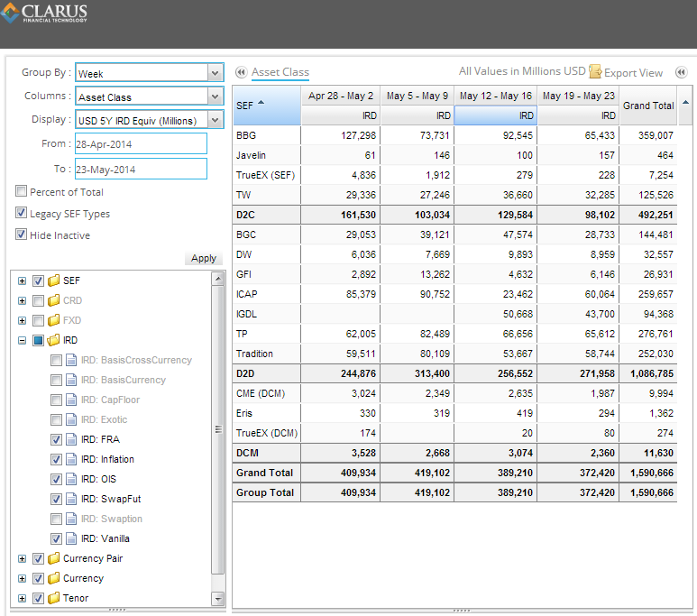697x616 pixels.
Task: Click the Currency Pair folder icon
Action: click(x=54, y=558)
